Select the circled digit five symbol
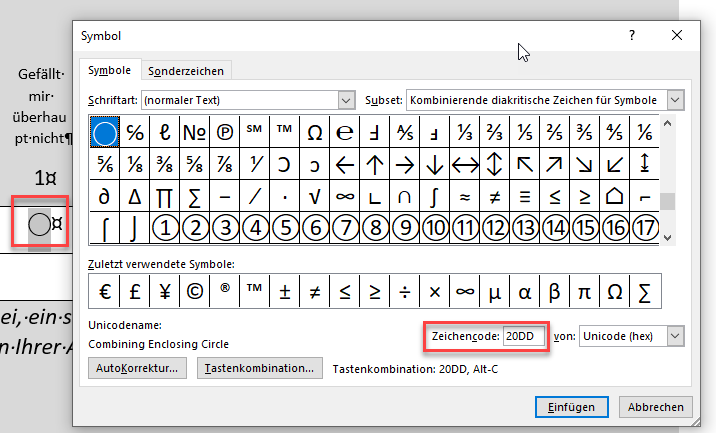This screenshot has height=433, width=716. pyautogui.click(x=285, y=227)
